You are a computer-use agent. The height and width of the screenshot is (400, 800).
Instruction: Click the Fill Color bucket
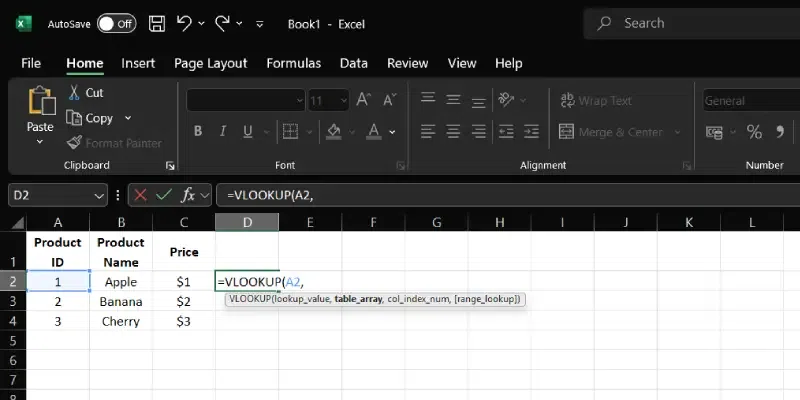click(x=334, y=131)
